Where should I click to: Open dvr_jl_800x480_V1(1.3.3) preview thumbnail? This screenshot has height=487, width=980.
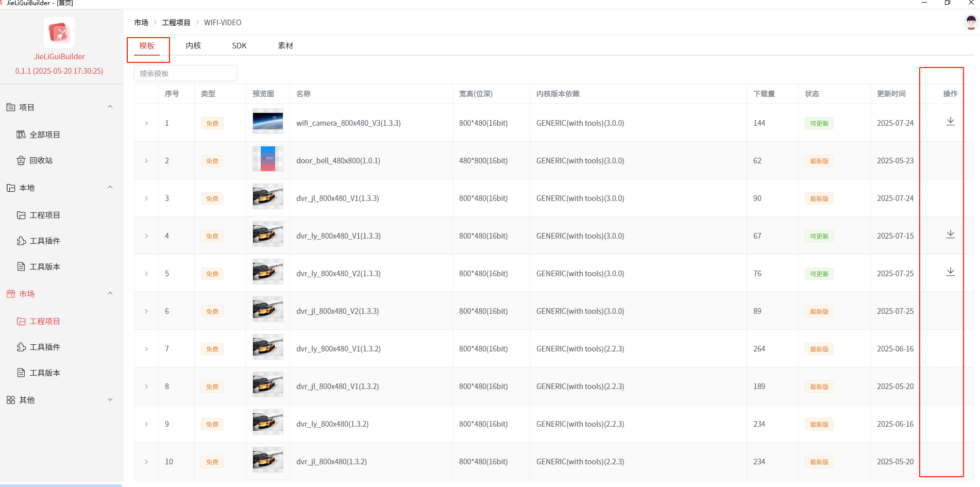pyautogui.click(x=268, y=196)
